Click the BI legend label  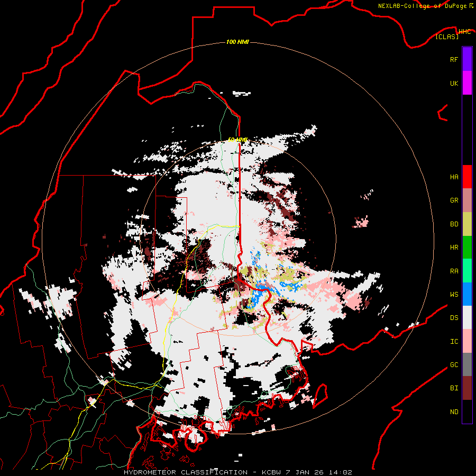click(454, 388)
